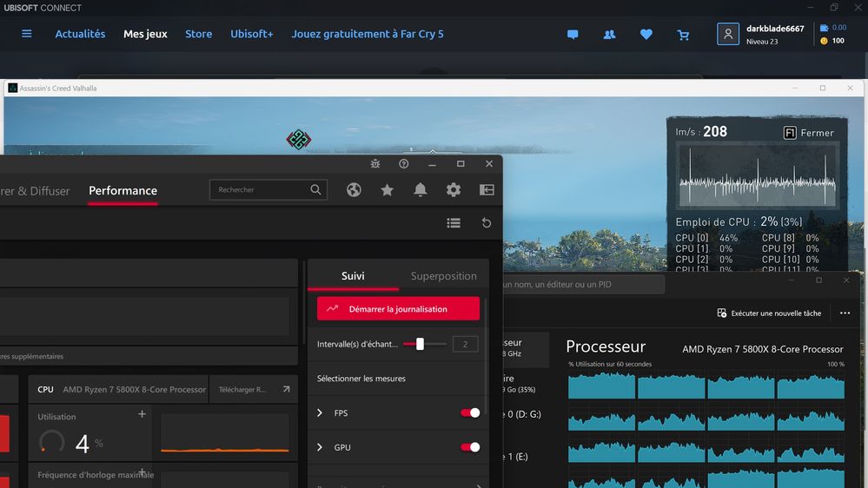Click Démarrer la journalisation button

click(398, 309)
